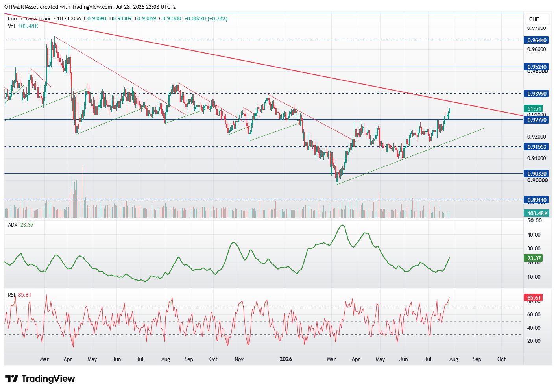The width and height of the screenshot is (556, 392).
Task: Select the RSI 85.61 indicator legend
Action: (x=19, y=295)
